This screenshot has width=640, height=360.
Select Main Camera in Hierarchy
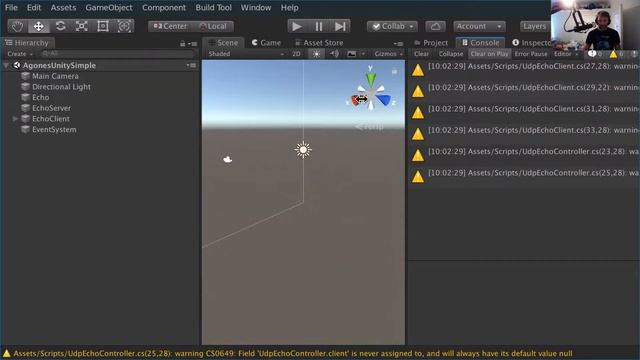(55, 76)
